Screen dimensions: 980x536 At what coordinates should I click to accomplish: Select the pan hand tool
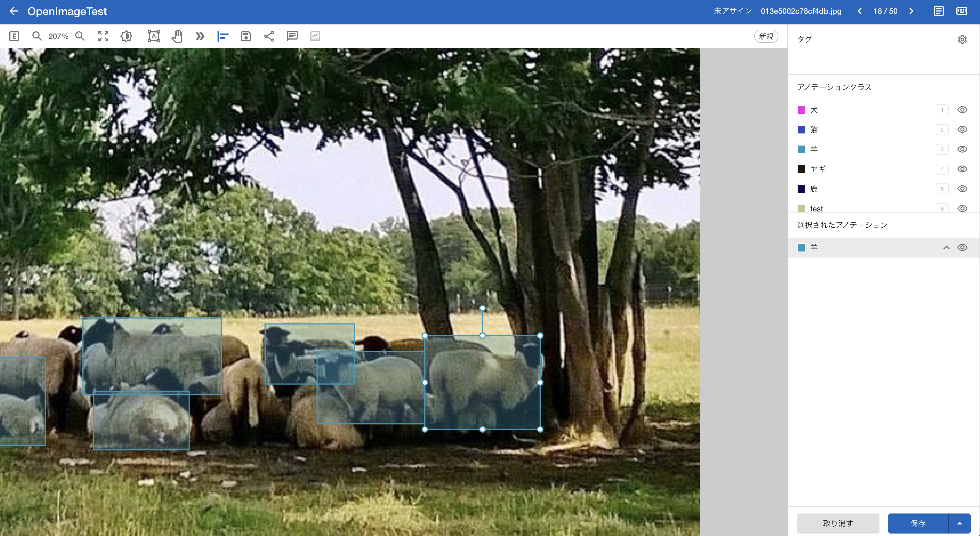[177, 36]
